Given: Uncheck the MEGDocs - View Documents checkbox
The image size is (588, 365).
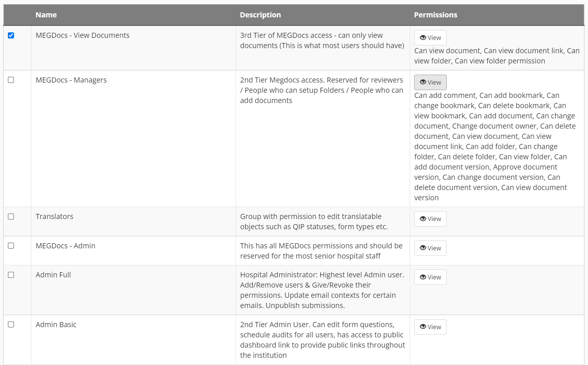Looking at the screenshot, I should tap(11, 35).
